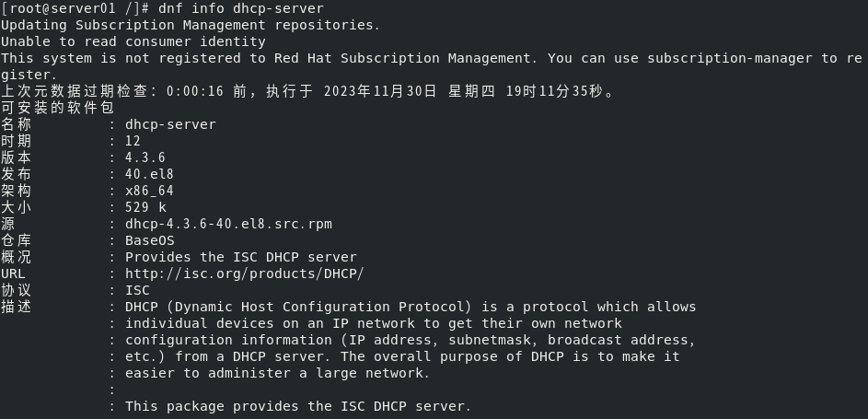
Task: Click the 描述 field label
Action: pyautogui.click(x=16, y=307)
